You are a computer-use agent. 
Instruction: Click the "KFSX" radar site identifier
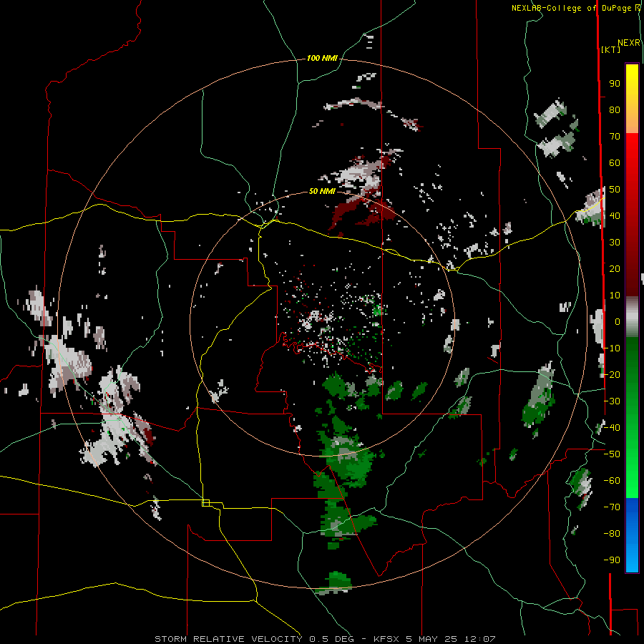(386, 639)
